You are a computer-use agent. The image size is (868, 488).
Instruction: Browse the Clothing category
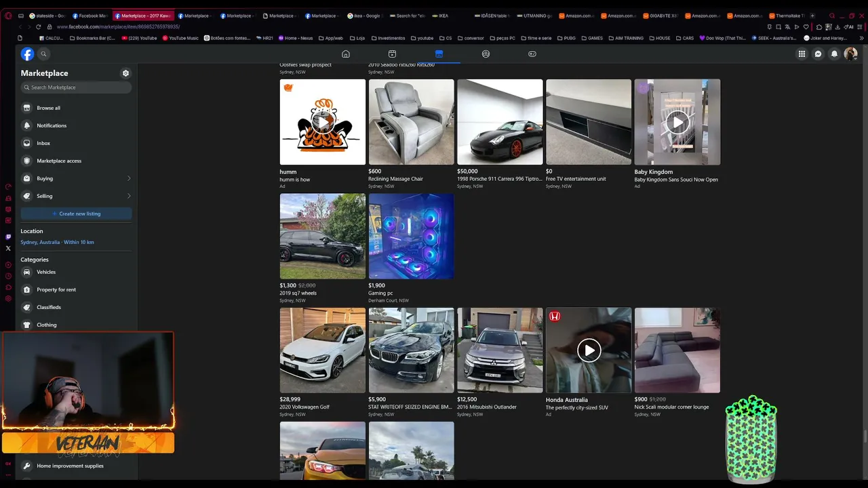pyautogui.click(x=76, y=325)
